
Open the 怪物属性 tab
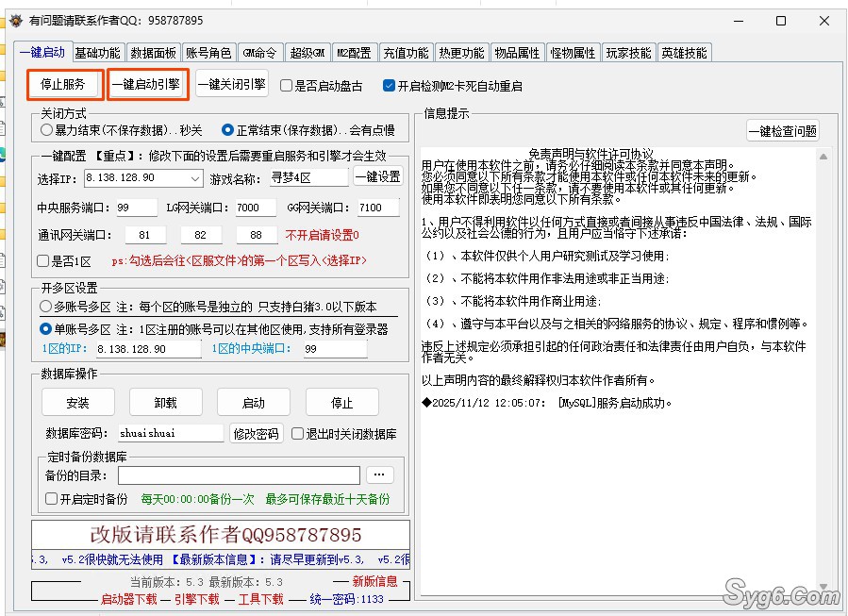pyautogui.click(x=574, y=53)
